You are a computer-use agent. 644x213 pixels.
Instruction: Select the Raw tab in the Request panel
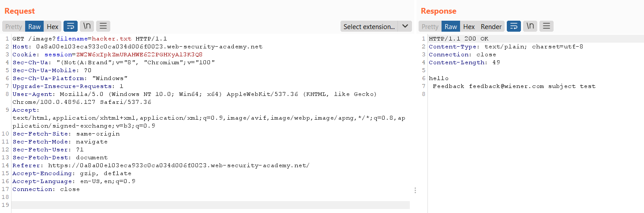tap(34, 26)
